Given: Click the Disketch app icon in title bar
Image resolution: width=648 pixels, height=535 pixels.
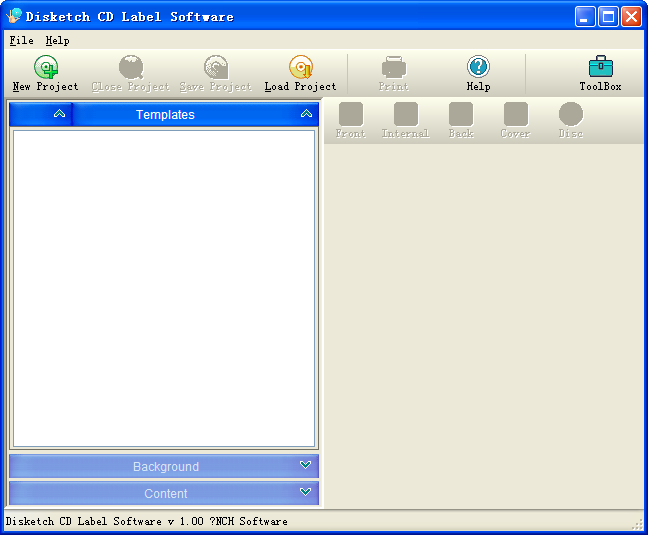Looking at the screenshot, I should (x=14, y=16).
